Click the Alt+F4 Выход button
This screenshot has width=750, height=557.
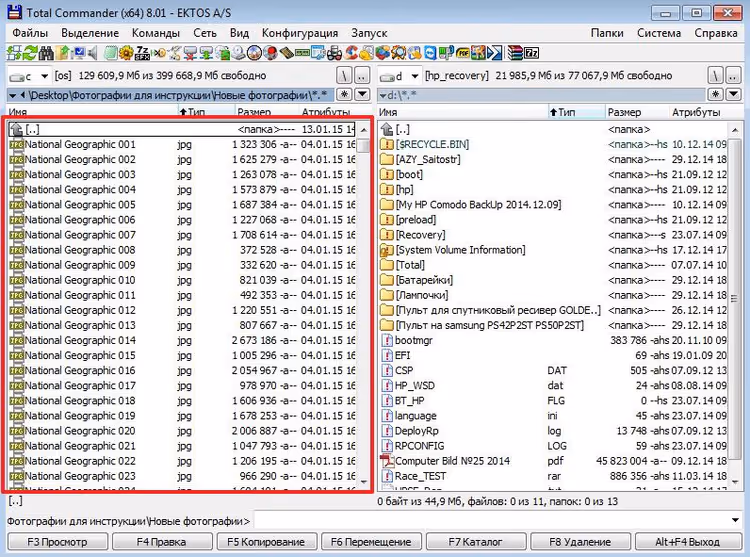687,542
